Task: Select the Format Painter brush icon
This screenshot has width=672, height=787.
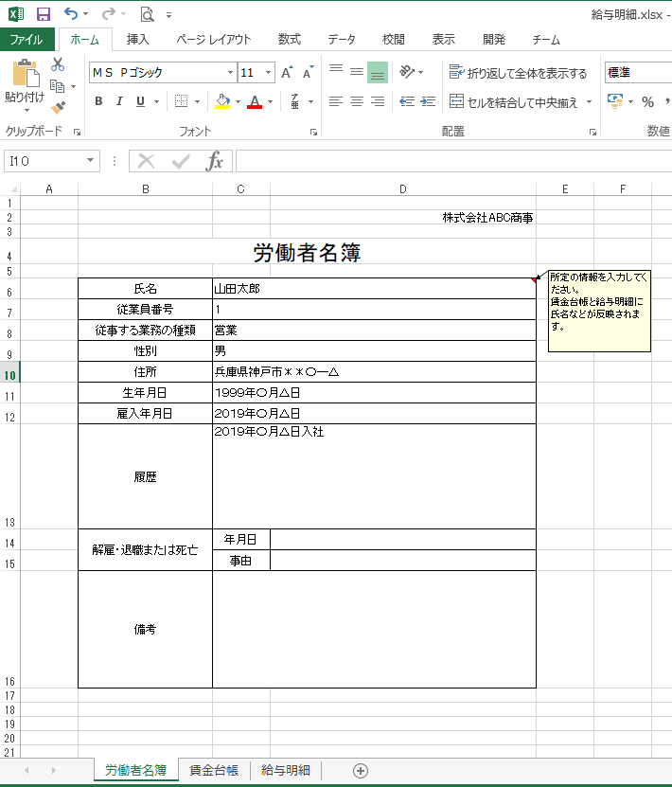Action: point(58,107)
